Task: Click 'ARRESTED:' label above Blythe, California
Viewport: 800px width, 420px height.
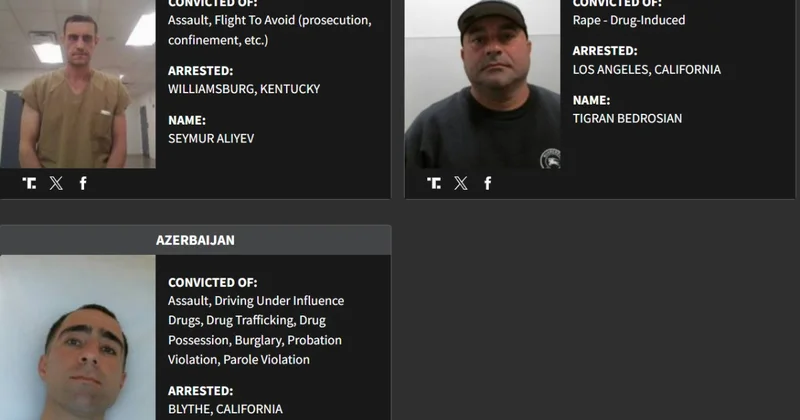Action: 200,390
